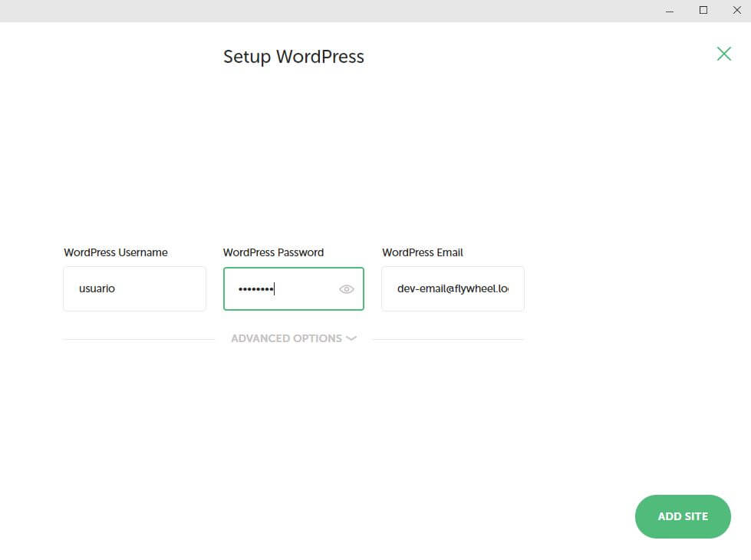The height and width of the screenshot is (560, 751).
Task: Focus the WordPress Email field
Action: pos(453,289)
